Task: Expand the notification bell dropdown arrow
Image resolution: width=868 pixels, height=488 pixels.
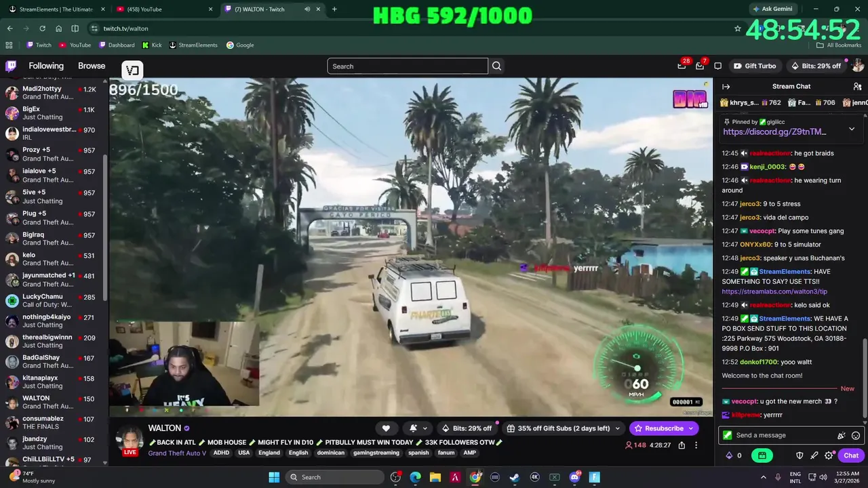Action: click(x=425, y=428)
